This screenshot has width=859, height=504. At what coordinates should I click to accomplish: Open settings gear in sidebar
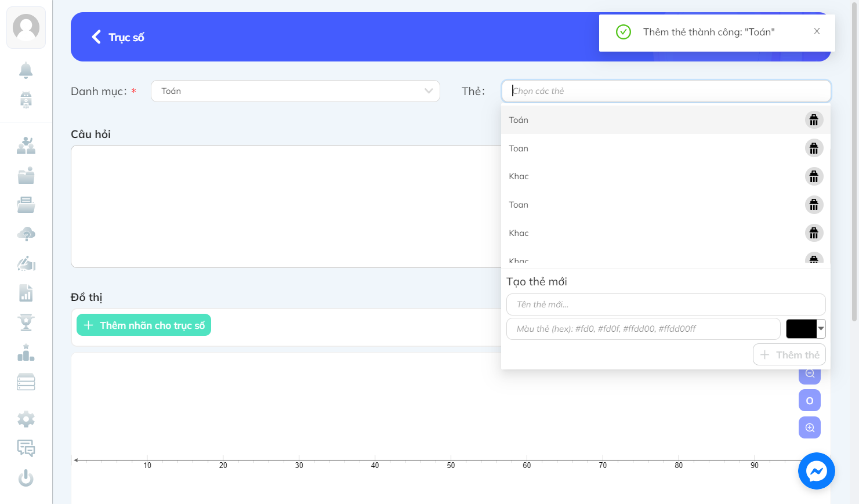click(x=26, y=419)
